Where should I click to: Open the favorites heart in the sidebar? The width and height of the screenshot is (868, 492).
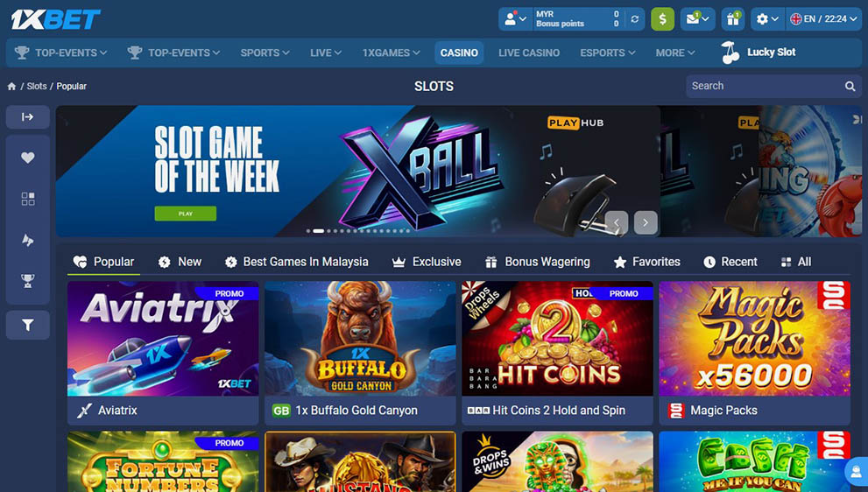coord(28,158)
